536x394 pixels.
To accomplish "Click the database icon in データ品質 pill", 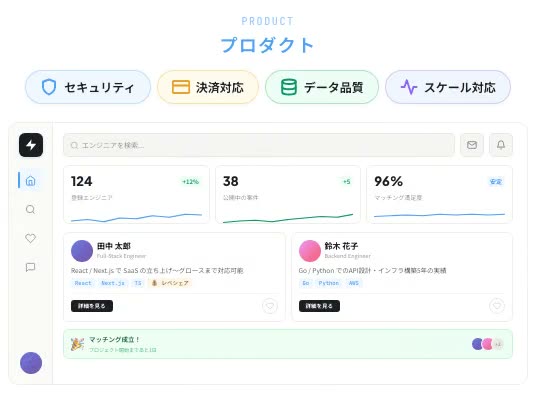I will click(x=289, y=87).
